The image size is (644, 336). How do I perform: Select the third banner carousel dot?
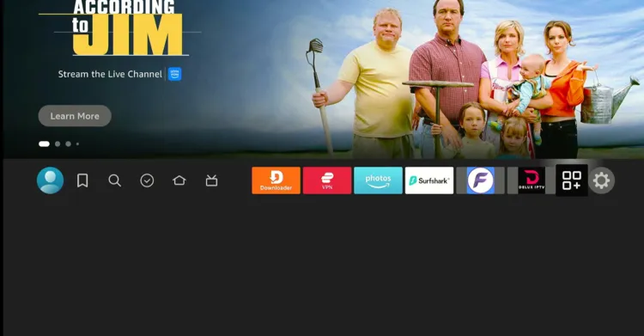[x=68, y=144]
